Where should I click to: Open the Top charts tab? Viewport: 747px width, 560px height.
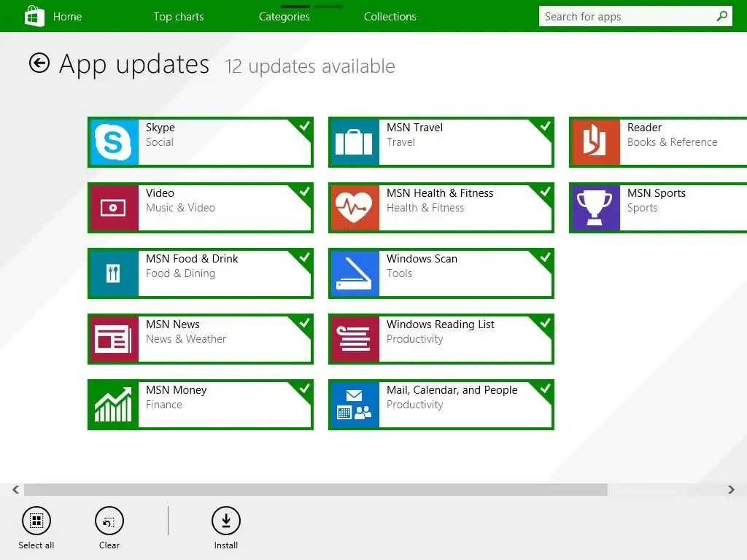179,17
